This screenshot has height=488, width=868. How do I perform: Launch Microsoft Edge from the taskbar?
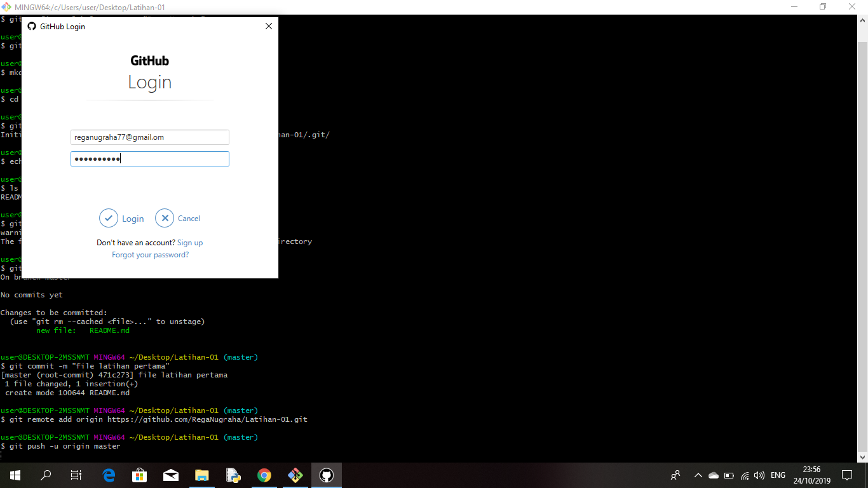point(108,475)
